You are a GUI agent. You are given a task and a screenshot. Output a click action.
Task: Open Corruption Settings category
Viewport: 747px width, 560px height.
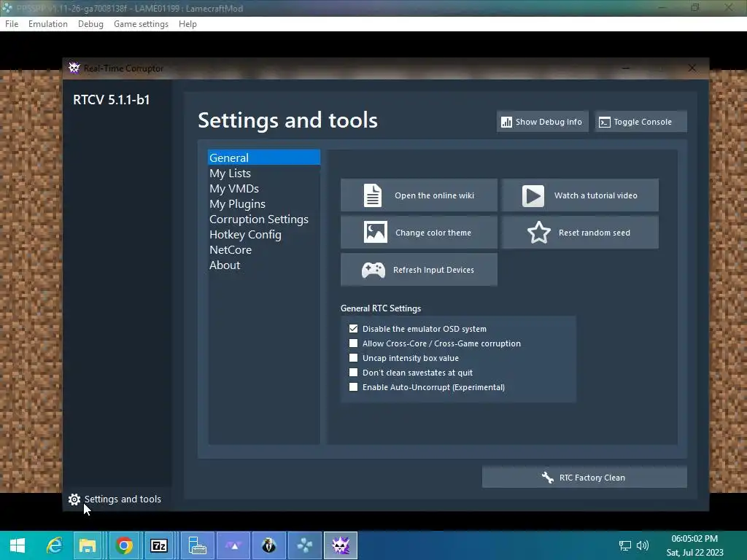264,219
